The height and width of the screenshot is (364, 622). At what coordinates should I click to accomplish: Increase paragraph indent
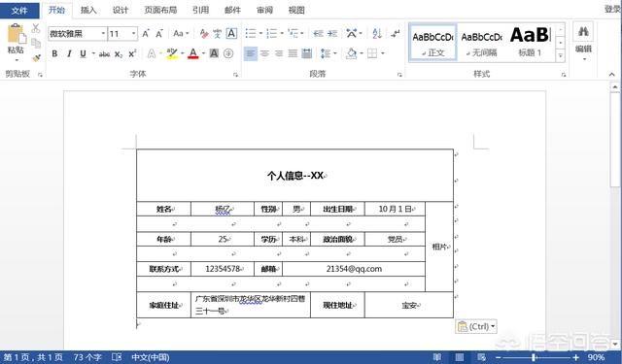click(332, 34)
